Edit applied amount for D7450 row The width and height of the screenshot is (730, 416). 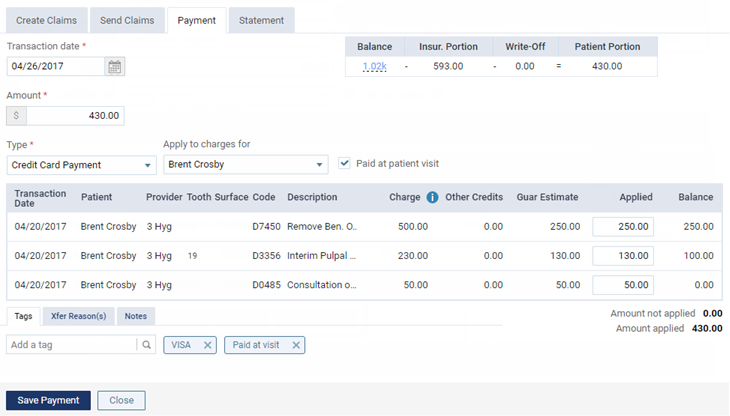click(x=623, y=227)
